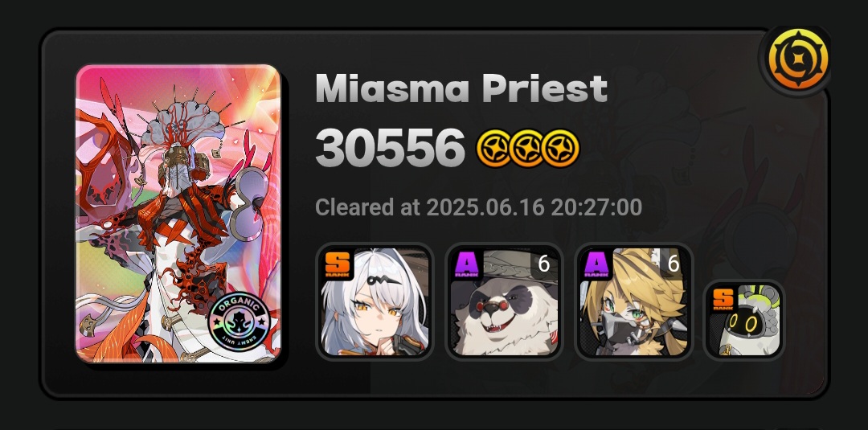Click the second gold star medal
Viewport: 868px width, 430px height.
click(527, 149)
